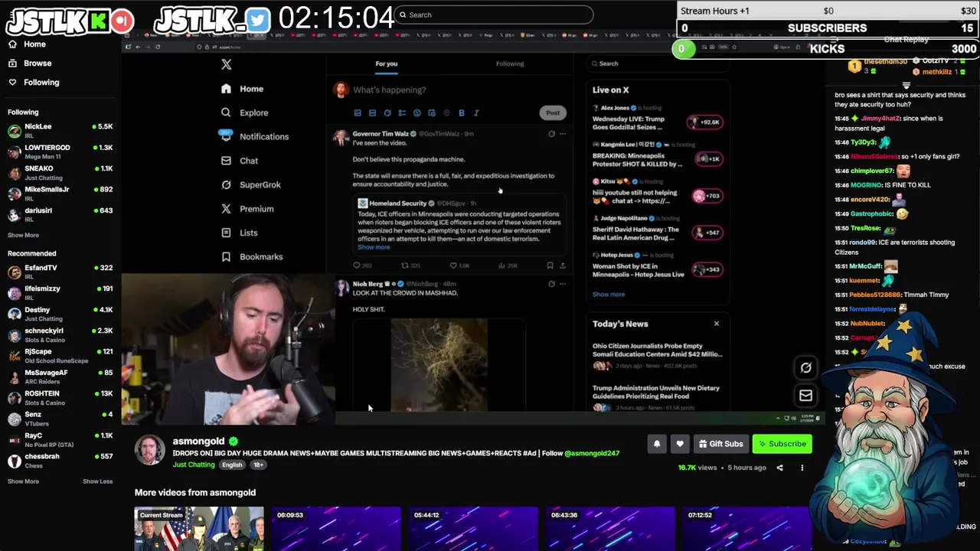The width and height of the screenshot is (980, 551).
Task: Open X Notifications bell
Action: (226, 135)
